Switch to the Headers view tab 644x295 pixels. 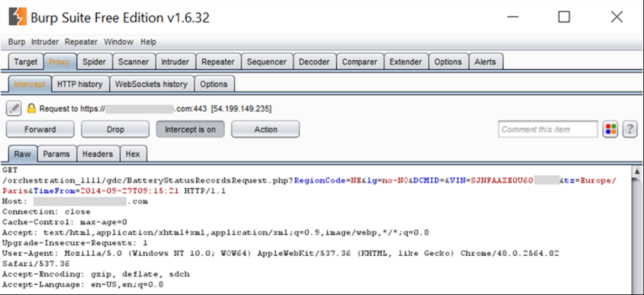[x=97, y=154]
